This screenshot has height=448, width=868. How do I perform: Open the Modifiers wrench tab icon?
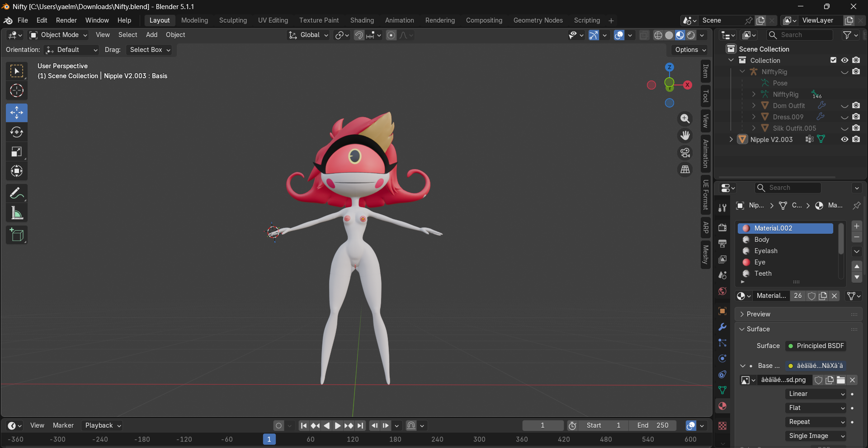coord(722,327)
